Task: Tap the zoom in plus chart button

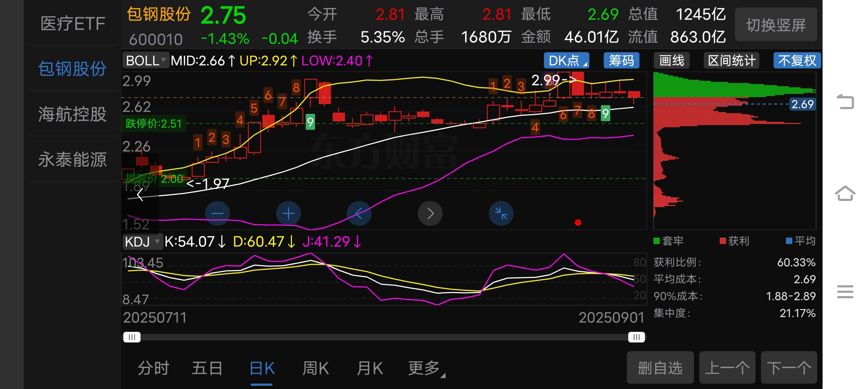Action: 288,214
